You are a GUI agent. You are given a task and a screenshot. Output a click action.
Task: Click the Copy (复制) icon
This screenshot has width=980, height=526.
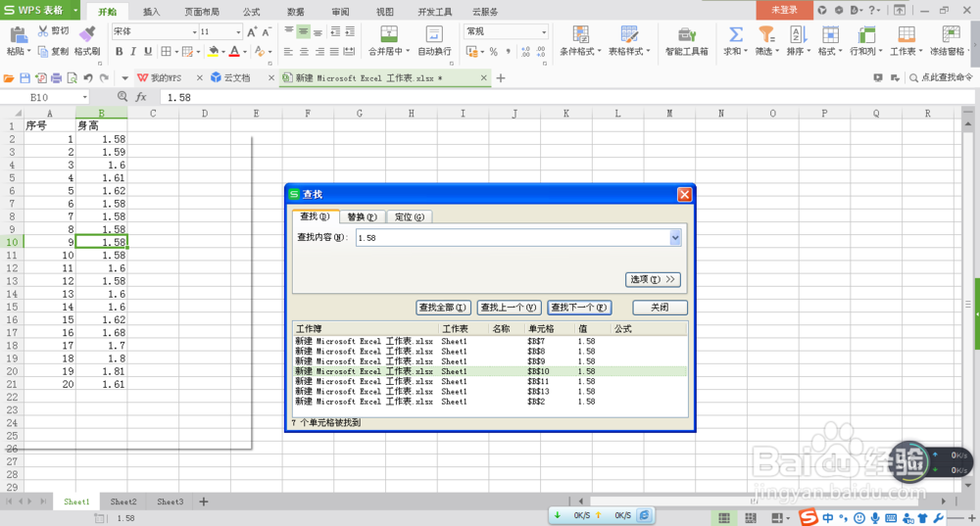tap(43, 51)
